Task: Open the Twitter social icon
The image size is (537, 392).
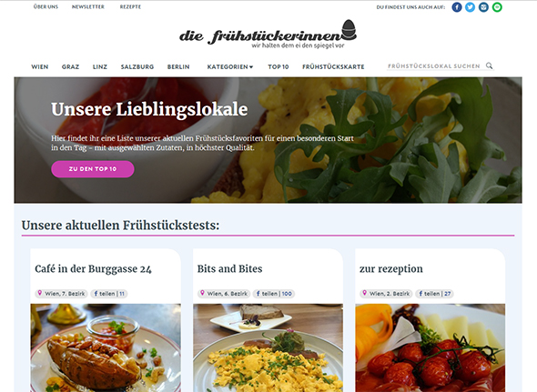Action: tap(470, 7)
